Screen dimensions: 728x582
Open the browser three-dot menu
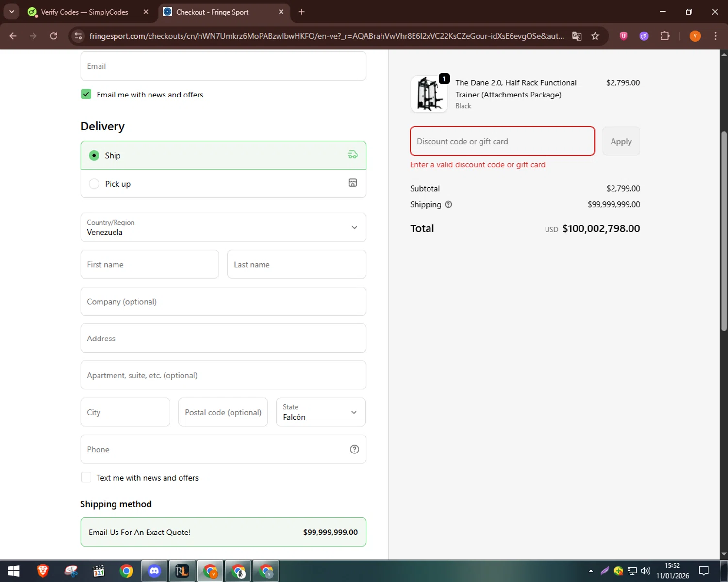(x=715, y=36)
